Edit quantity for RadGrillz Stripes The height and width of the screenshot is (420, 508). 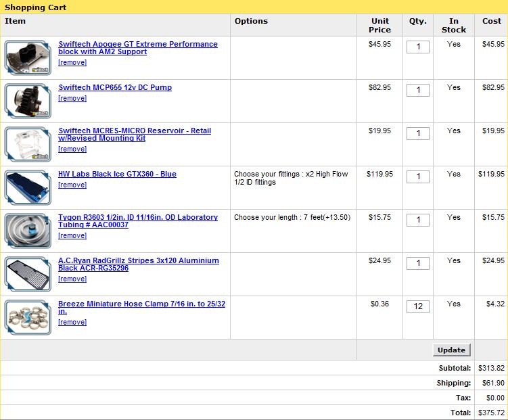(418, 263)
